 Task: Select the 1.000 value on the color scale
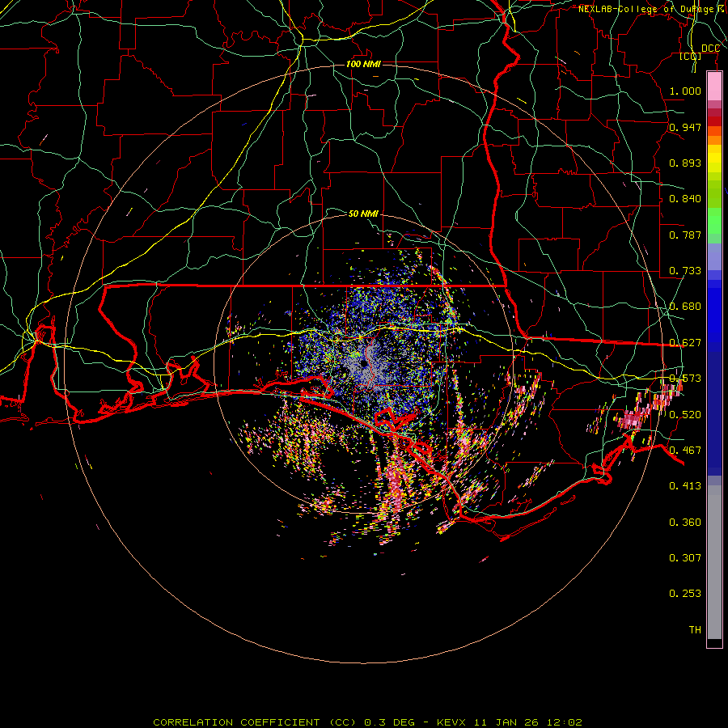[x=685, y=91]
